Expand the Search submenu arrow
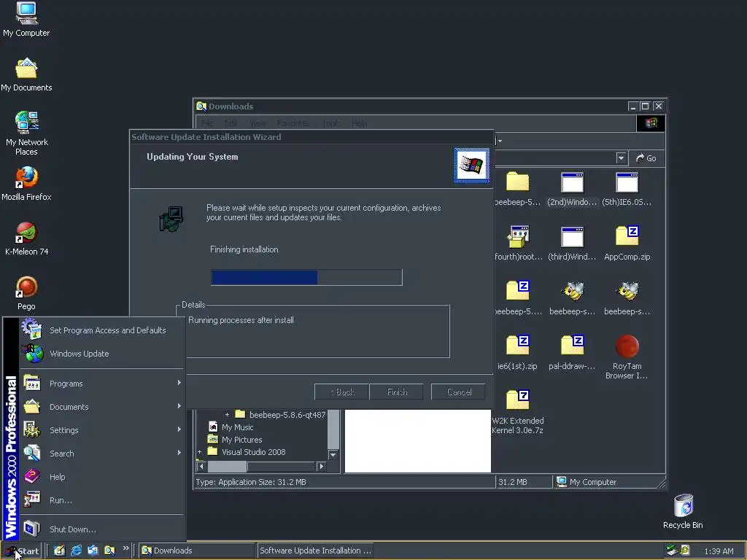This screenshot has width=747, height=560. (x=179, y=453)
